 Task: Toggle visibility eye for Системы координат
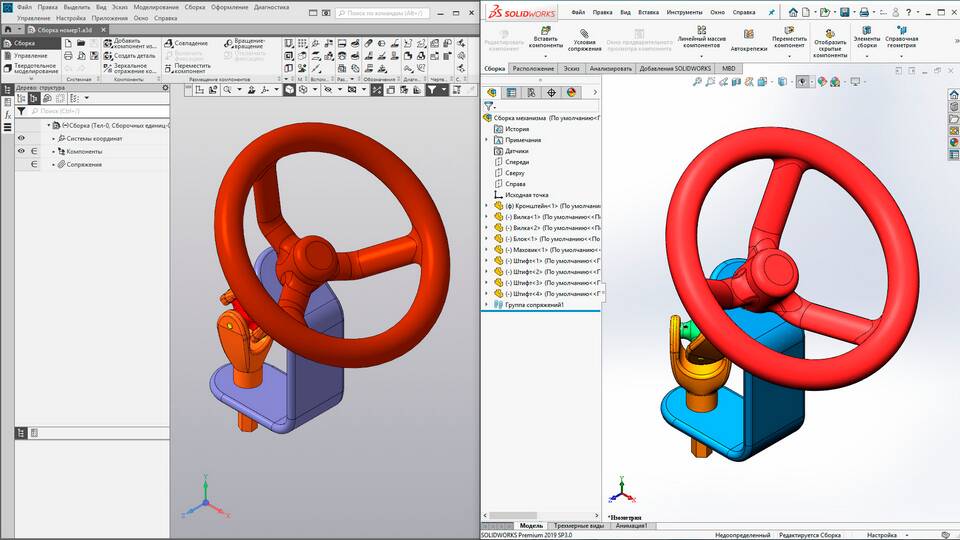(x=21, y=138)
